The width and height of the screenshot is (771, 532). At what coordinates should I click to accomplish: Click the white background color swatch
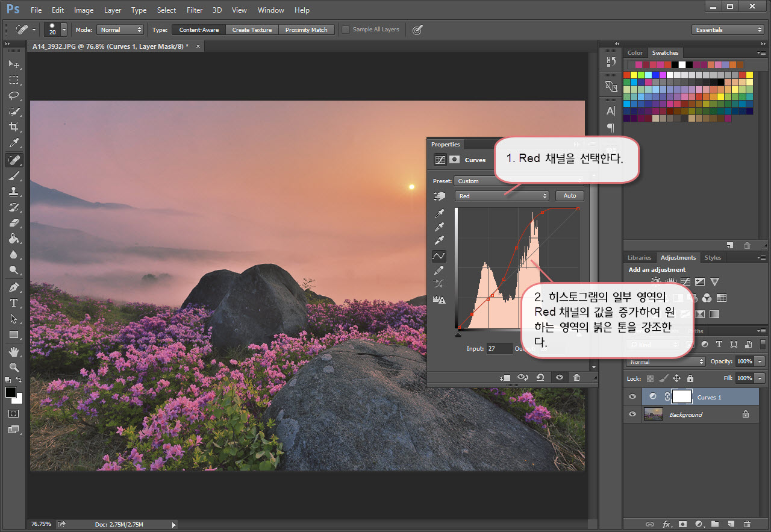point(17,399)
